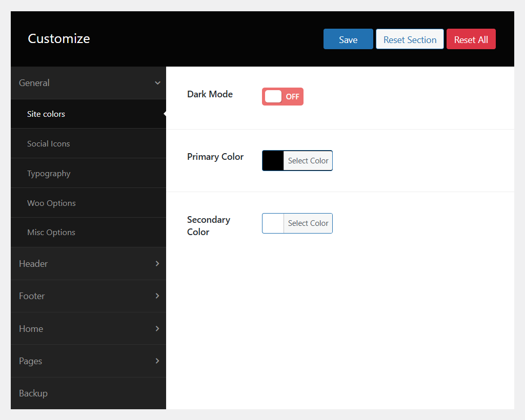Viewport: 525px width, 420px height.
Task: Expand the Home section arrow
Action: pyautogui.click(x=157, y=329)
